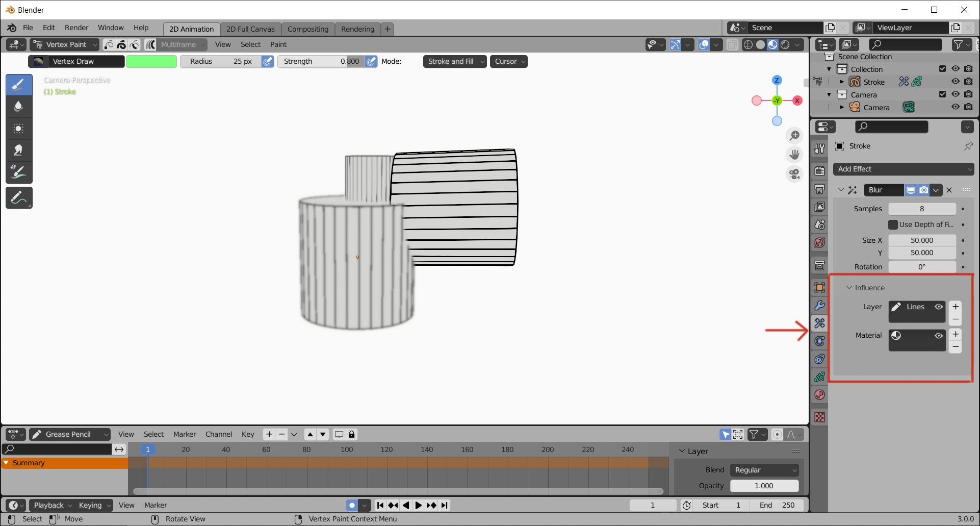Open the Add Effect dropdown
The image size is (980, 526).
[x=904, y=169]
